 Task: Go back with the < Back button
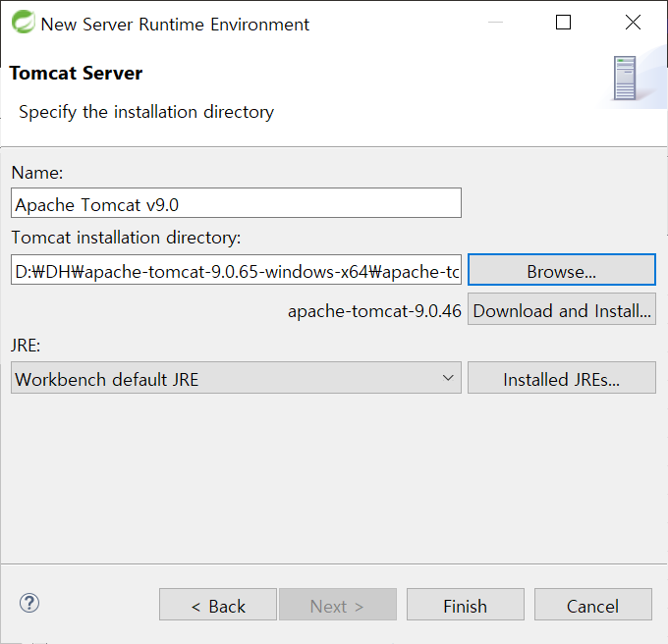218,605
